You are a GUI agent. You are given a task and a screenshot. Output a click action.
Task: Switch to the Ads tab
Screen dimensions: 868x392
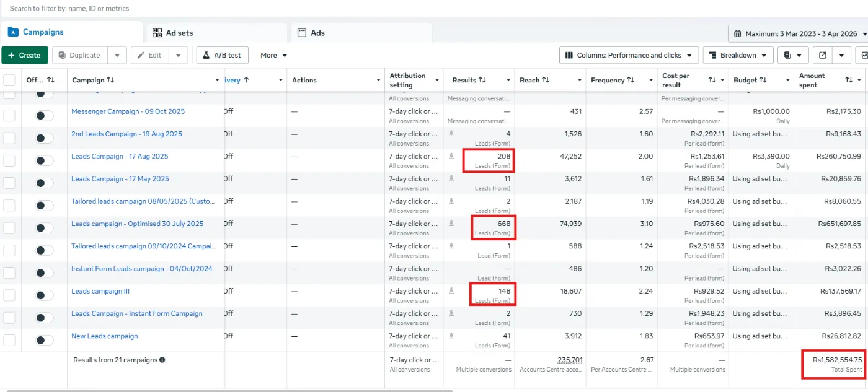[x=361, y=33]
